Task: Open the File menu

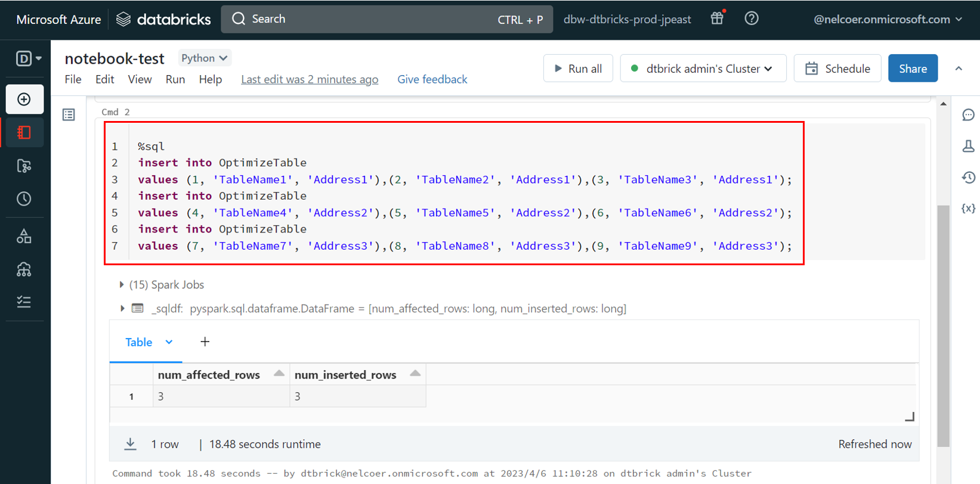Action: click(73, 79)
